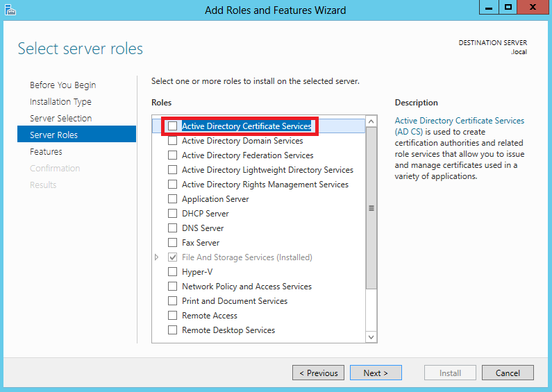Viewport: 552px width, 392px height.
Task: Check the DHCP Server role
Action: click(x=172, y=214)
